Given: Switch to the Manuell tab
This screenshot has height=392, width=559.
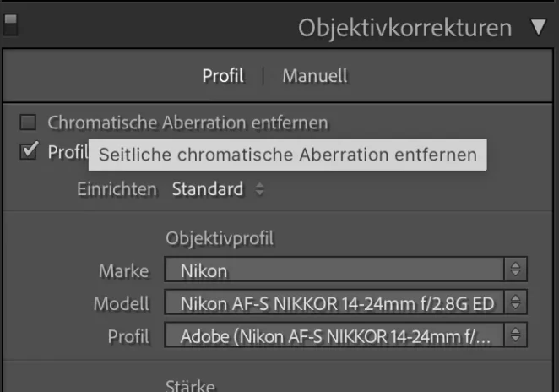Looking at the screenshot, I should tap(315, 76).
